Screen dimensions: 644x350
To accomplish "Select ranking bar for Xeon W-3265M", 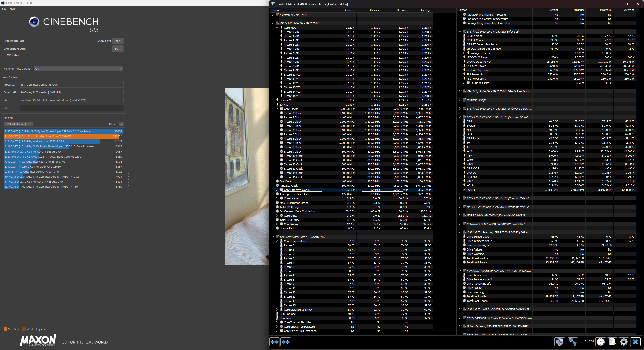I will (x=63, y=141).
